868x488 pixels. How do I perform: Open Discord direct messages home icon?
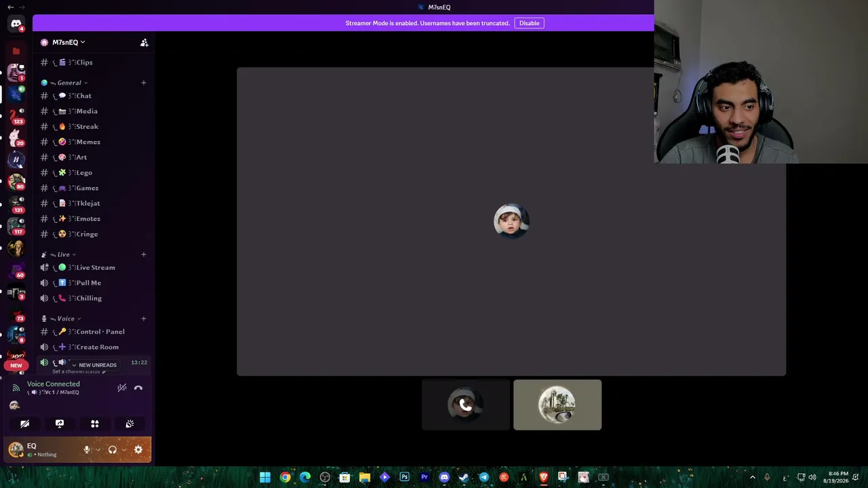click(16, 24)
